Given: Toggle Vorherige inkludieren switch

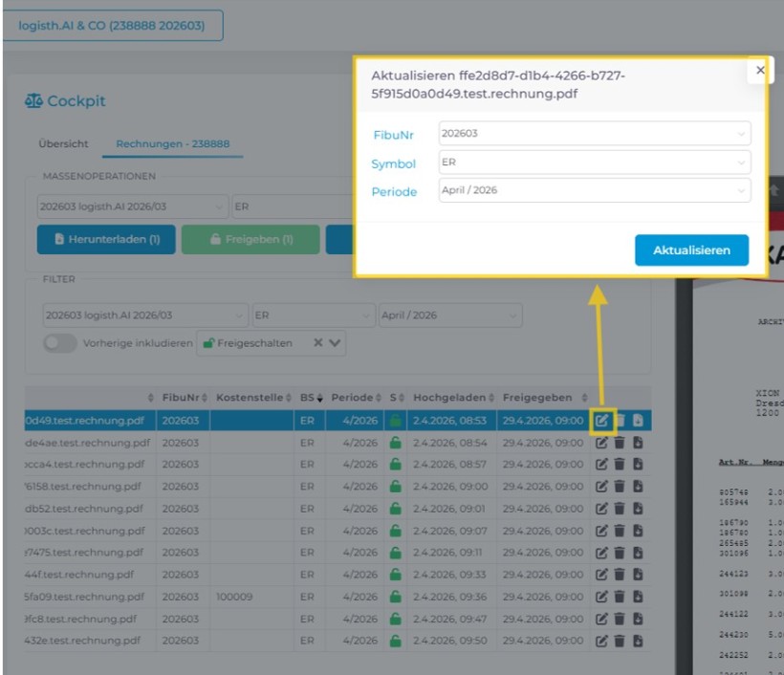Looking at the screenshot, I should click(59, 343).
